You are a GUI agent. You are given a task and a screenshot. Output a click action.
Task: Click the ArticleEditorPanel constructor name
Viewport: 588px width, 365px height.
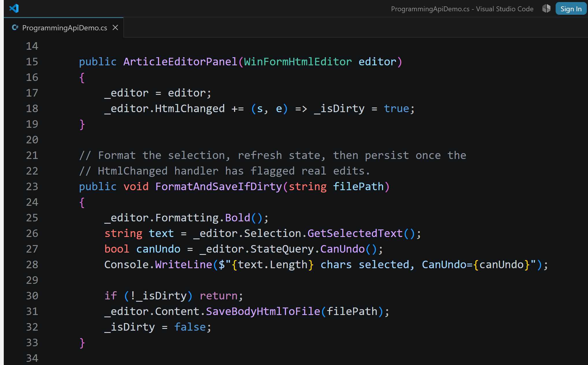[x=180, y=62]
